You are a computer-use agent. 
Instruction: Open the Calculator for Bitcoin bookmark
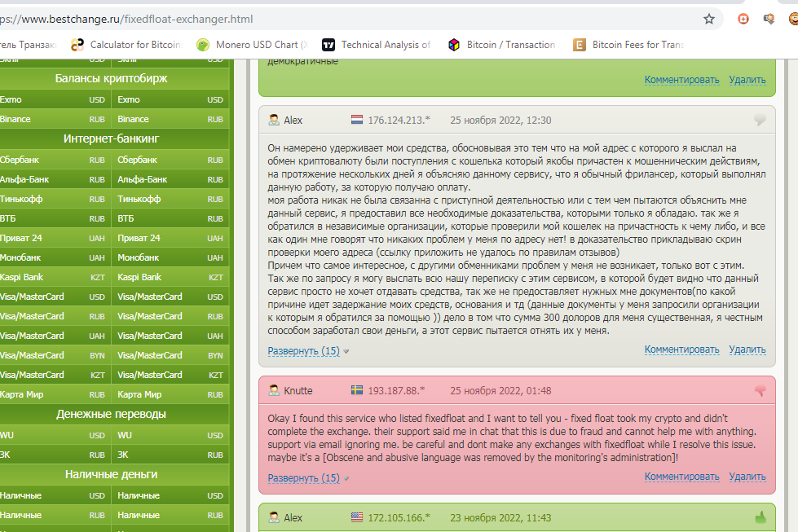pos(126,45)
